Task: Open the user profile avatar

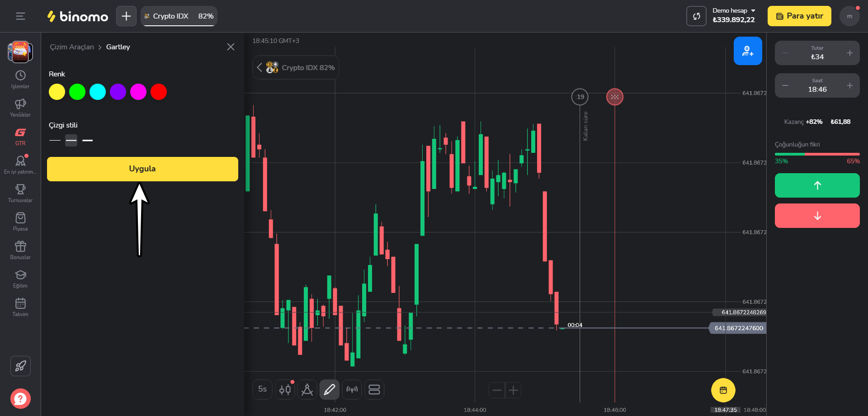Action: (x=849, y=16)
